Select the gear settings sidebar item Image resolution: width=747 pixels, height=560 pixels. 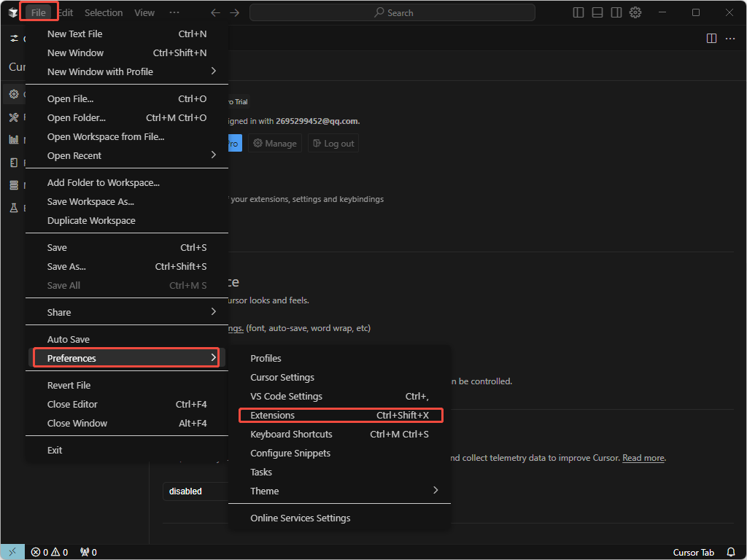pyautogui.click(x=14, y=94)
